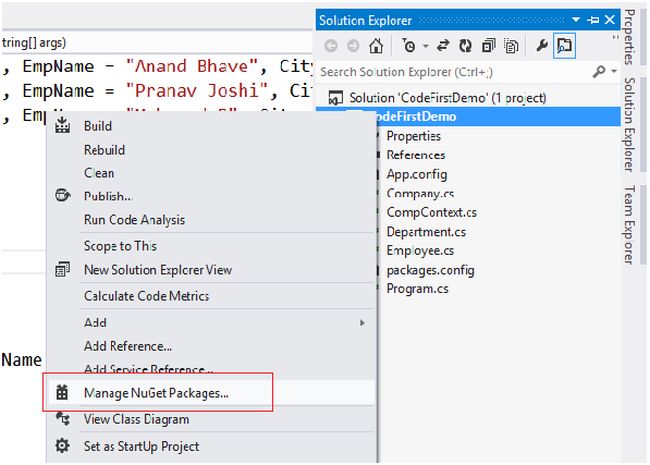Select Department.cs file

[x=426, y=231]
